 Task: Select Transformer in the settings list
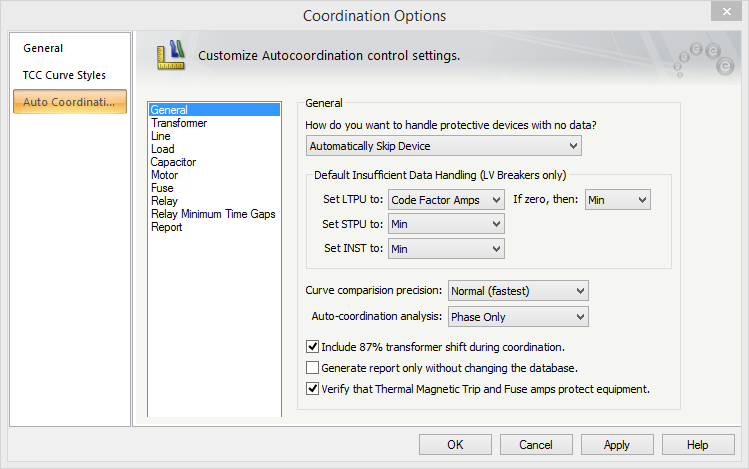(179, 123)
